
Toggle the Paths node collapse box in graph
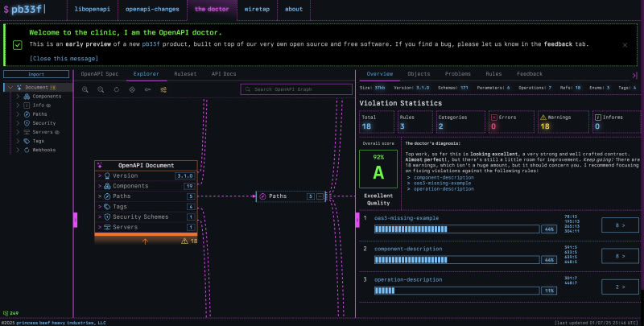(320, 196)
